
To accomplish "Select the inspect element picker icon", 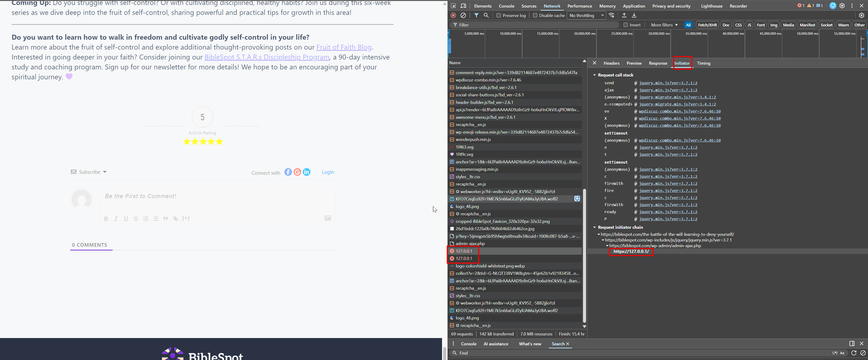I will click(x=453, y=6).
